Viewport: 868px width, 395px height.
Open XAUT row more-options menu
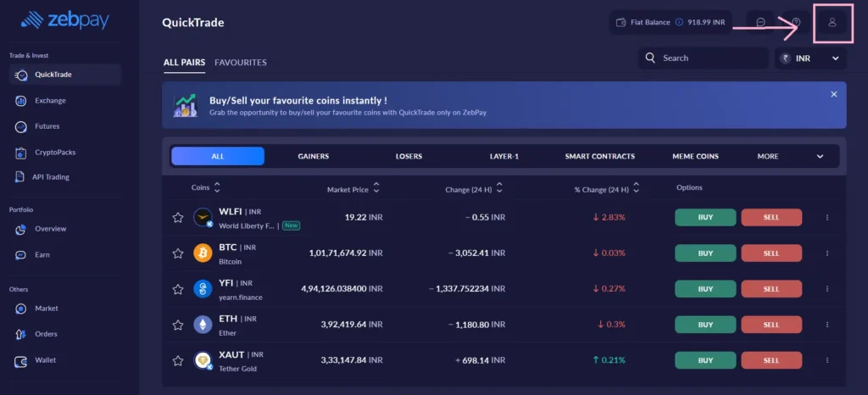pyautogui.click(x=827, y=361)
